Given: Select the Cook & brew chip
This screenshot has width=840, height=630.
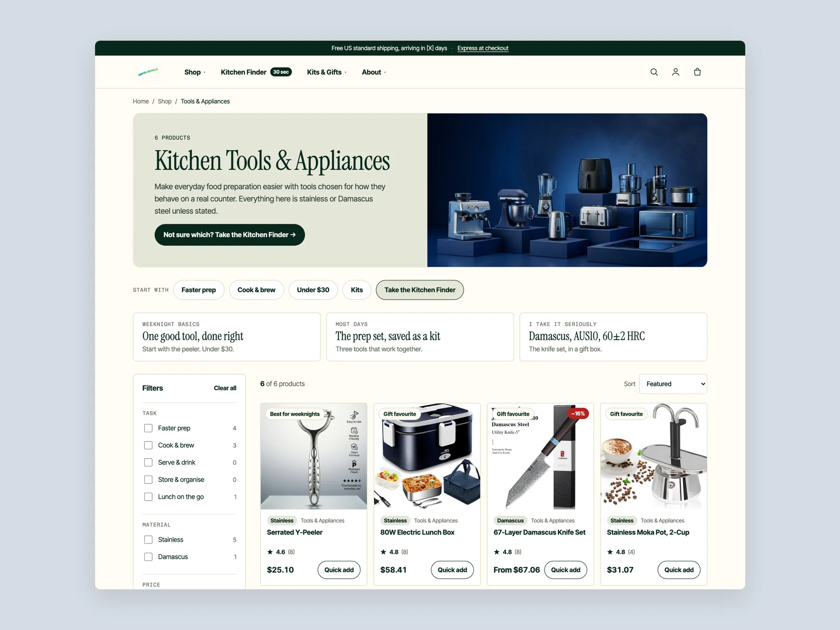Looking at the screenshot, I should click(256, 290).
